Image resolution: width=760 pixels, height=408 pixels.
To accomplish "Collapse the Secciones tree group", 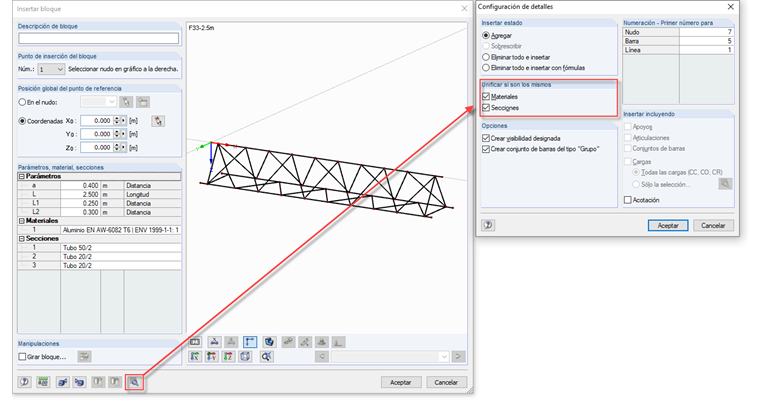I will 22,238.
